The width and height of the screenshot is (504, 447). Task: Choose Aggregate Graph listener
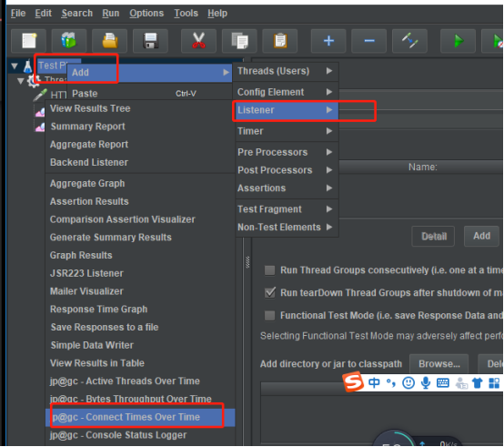click(140, 184)
